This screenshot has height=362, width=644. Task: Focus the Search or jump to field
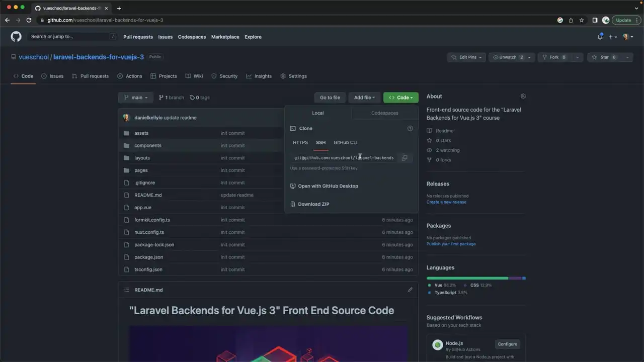72,37
